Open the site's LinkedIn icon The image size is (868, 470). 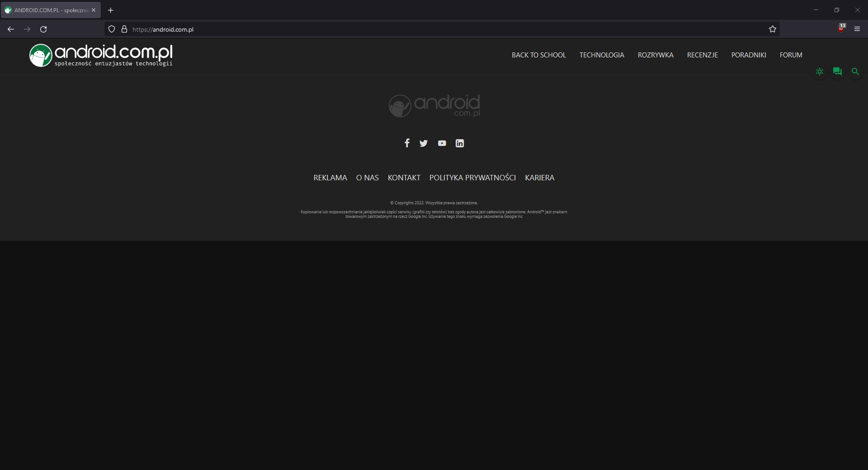(x=459, y=143)
